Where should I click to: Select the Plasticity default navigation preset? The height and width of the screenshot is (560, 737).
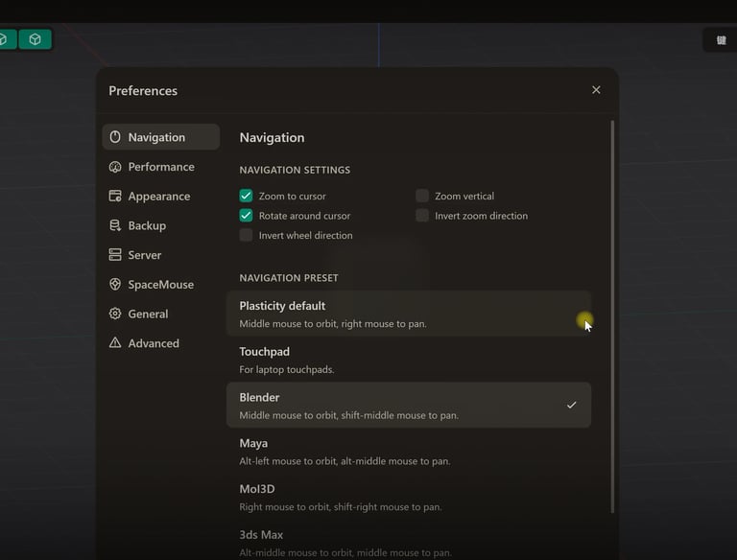409,314
